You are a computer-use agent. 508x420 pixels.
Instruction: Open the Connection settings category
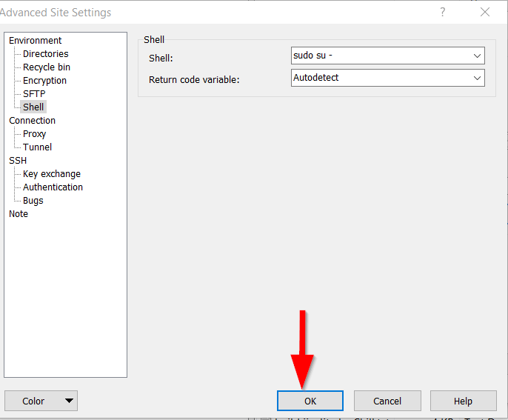32,121
